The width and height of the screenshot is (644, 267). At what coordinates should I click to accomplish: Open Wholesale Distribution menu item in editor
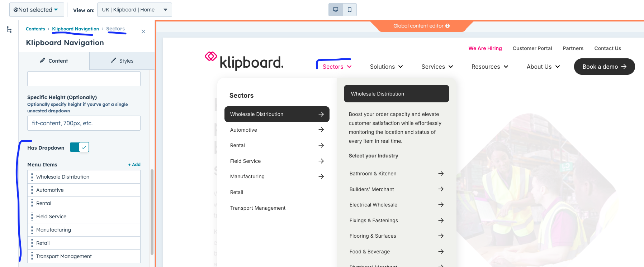click(84, 177)
